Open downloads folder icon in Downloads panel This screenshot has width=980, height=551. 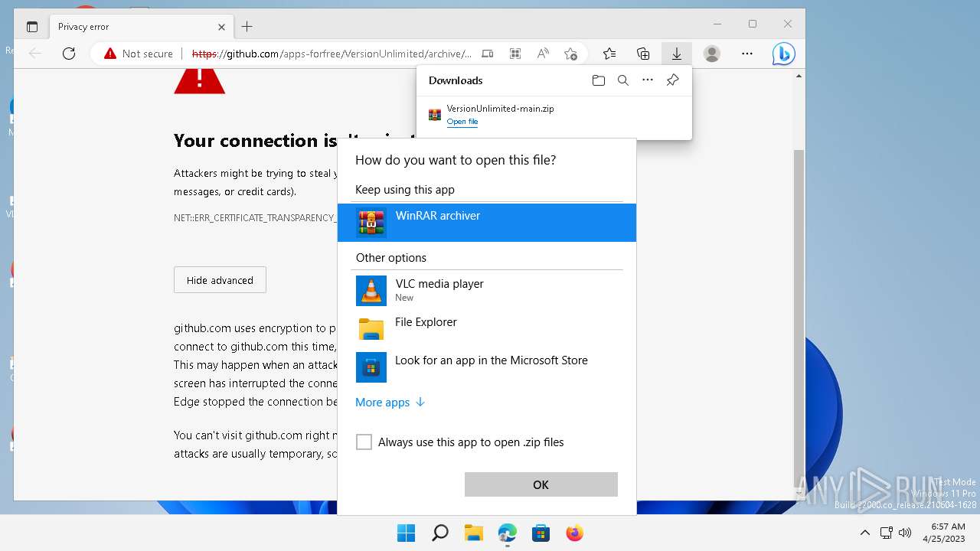(599, 80)
